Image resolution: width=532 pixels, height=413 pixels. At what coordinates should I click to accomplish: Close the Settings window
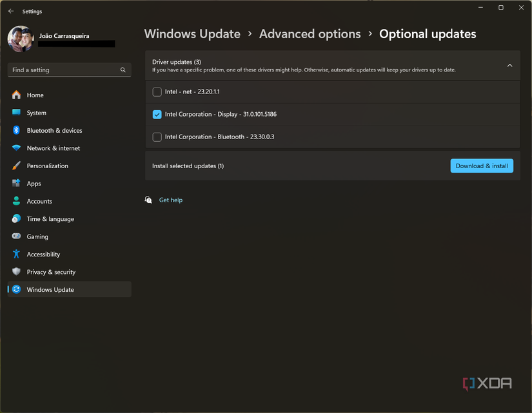coord(521,8)
